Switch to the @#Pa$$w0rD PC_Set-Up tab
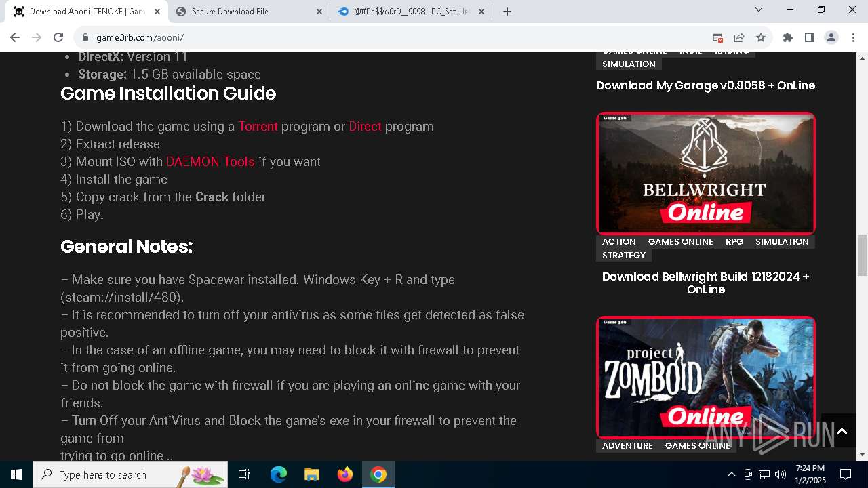 tap(412, 11)
